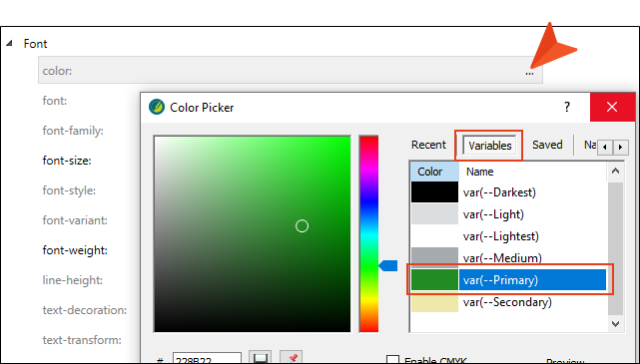Viewport: 640px width, 364px height.
Task: Select the var(--Secondary) color swatch
Action: point(434,302)
